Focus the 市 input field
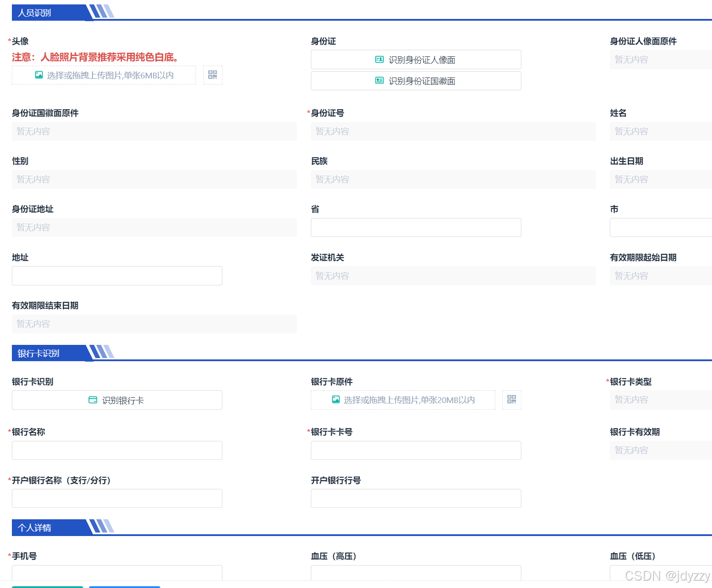Screen dimensions: 712x588 coord(661,227)
